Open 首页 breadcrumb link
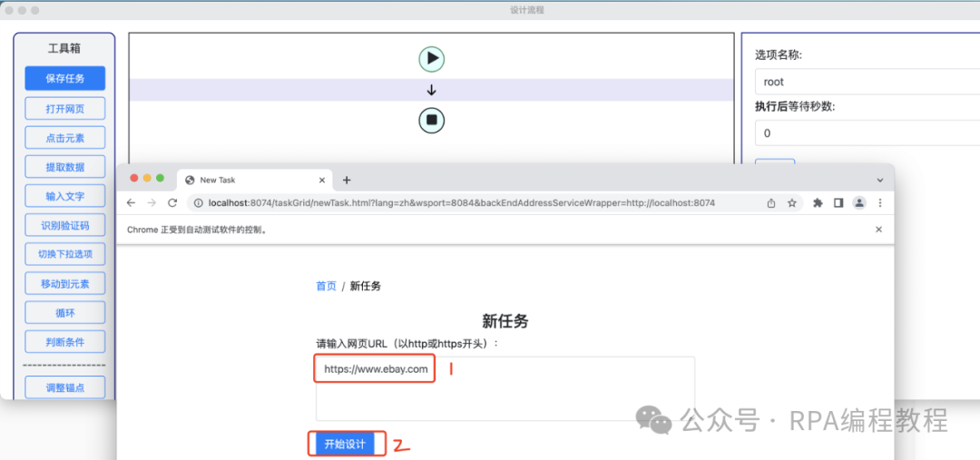980x460 pixels. (326, 286)
